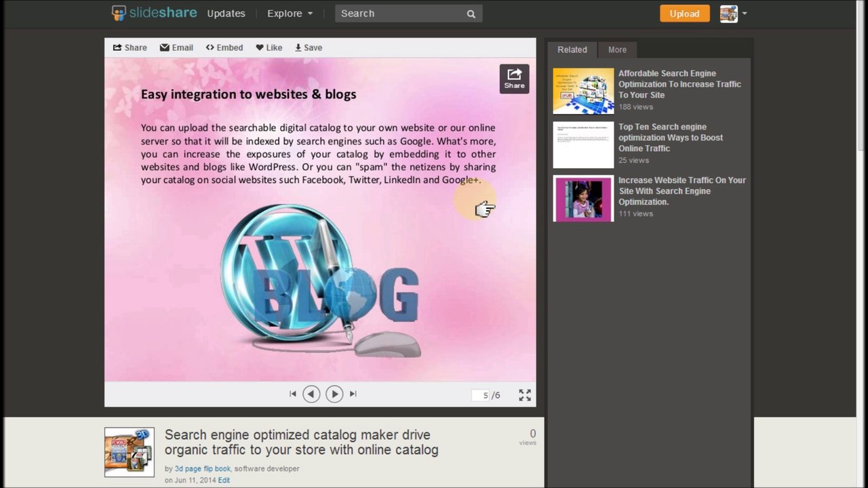This screenshot has height=488, width=868.
Task: Click the slide heading Easy integration text
Action: click(x=248, y=94)
